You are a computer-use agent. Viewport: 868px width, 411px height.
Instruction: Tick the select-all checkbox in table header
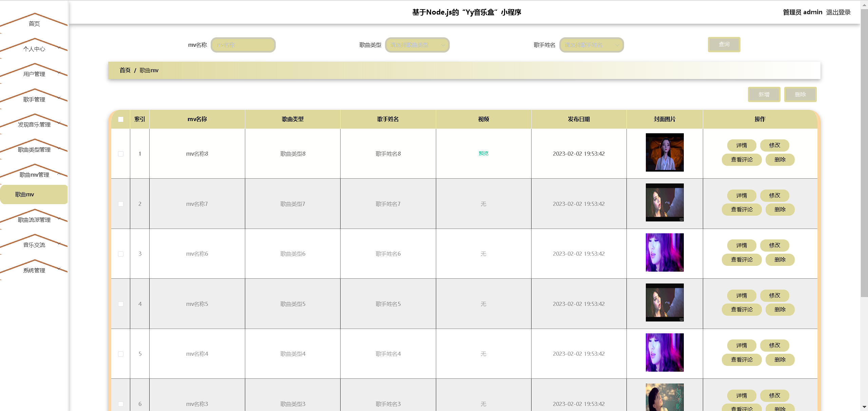pos(121,119)
